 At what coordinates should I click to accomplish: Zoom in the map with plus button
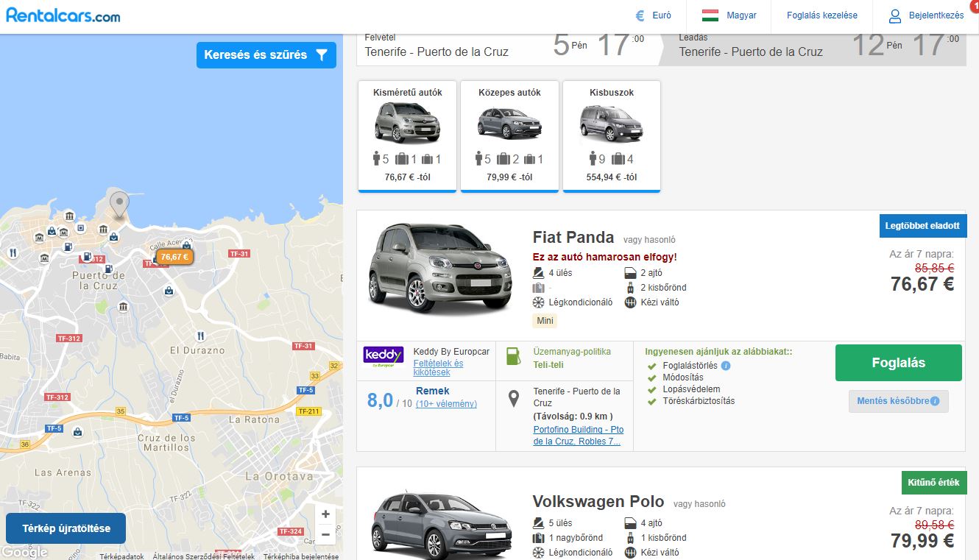pyautogui.click(x=325, y=514)
